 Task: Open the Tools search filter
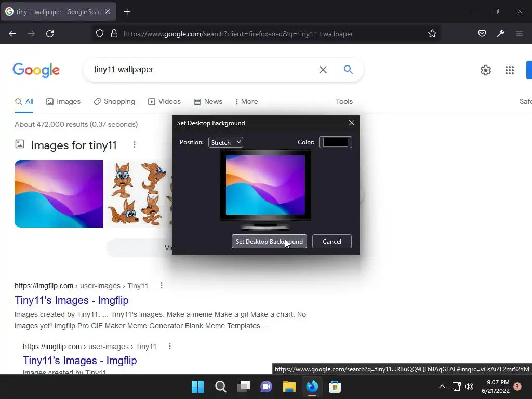pyautogui.click(x=344, y=101)
